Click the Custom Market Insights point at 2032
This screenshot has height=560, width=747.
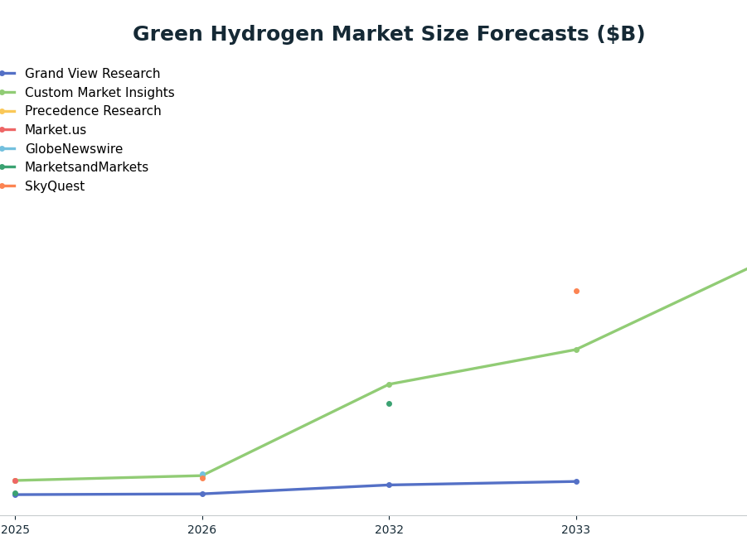tap(389, 384)
